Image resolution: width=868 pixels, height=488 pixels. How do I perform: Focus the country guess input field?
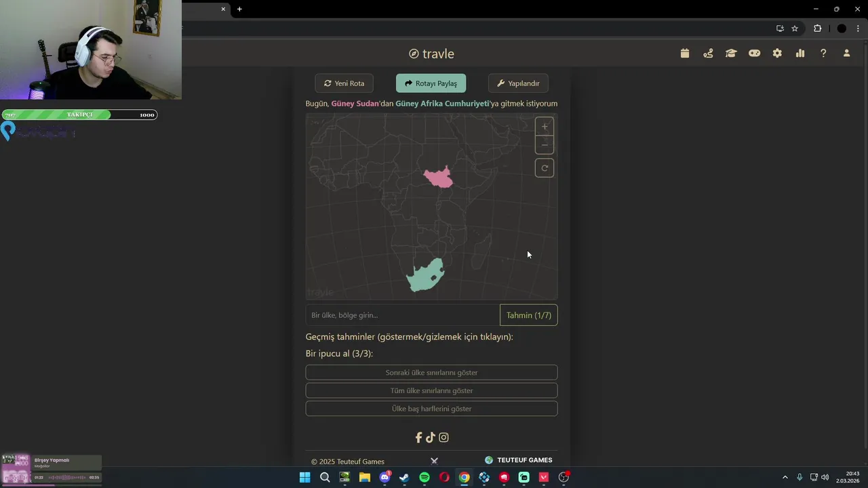tap(403, 315)
